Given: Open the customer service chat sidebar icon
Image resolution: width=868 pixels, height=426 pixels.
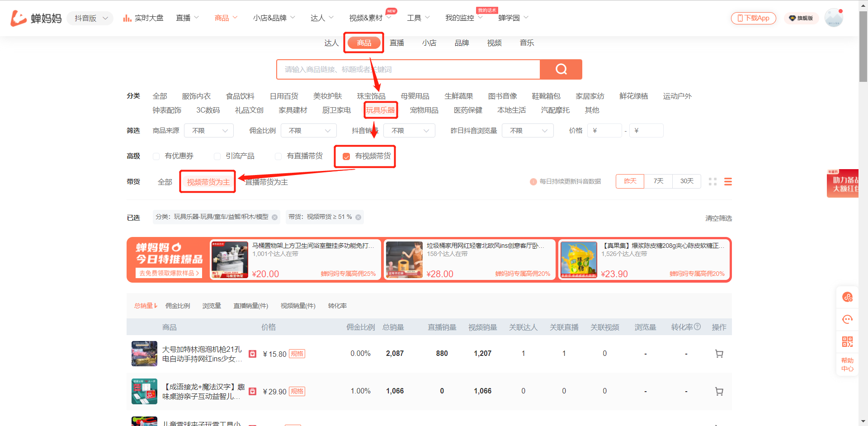Looking at the screenshot, I should click(x=847, y=319).
